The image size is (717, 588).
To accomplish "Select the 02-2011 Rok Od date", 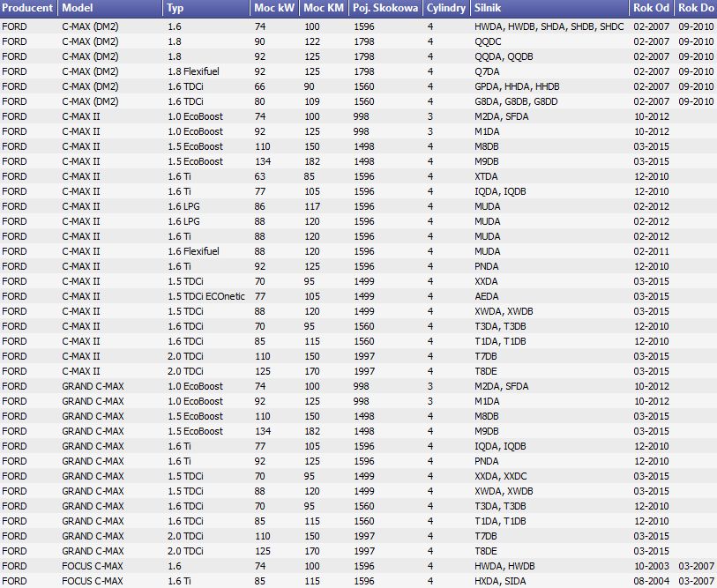I will tap(652, 251).
